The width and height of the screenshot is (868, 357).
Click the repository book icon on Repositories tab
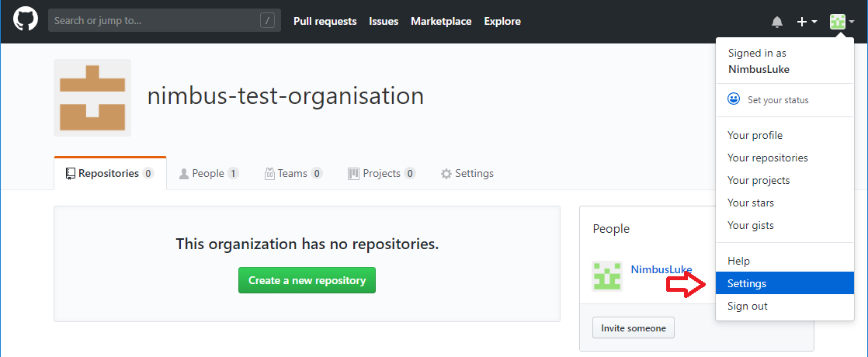71,174
